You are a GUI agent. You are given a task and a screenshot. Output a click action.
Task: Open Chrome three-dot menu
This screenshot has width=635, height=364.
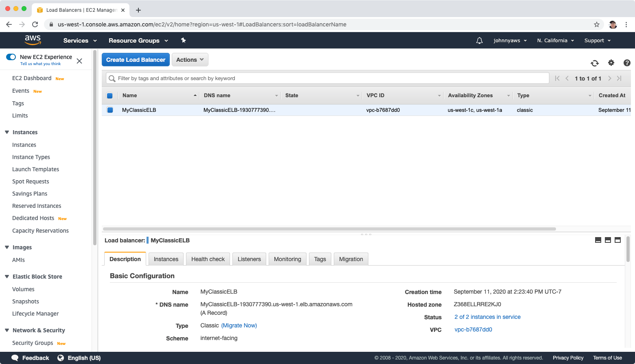pos(626,24)
